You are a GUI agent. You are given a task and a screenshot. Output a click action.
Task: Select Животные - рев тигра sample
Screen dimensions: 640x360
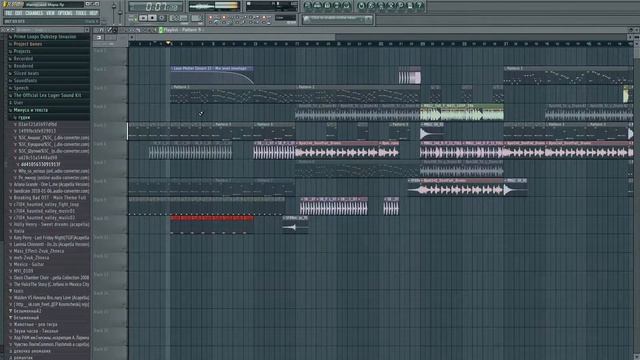click(36, 324)
